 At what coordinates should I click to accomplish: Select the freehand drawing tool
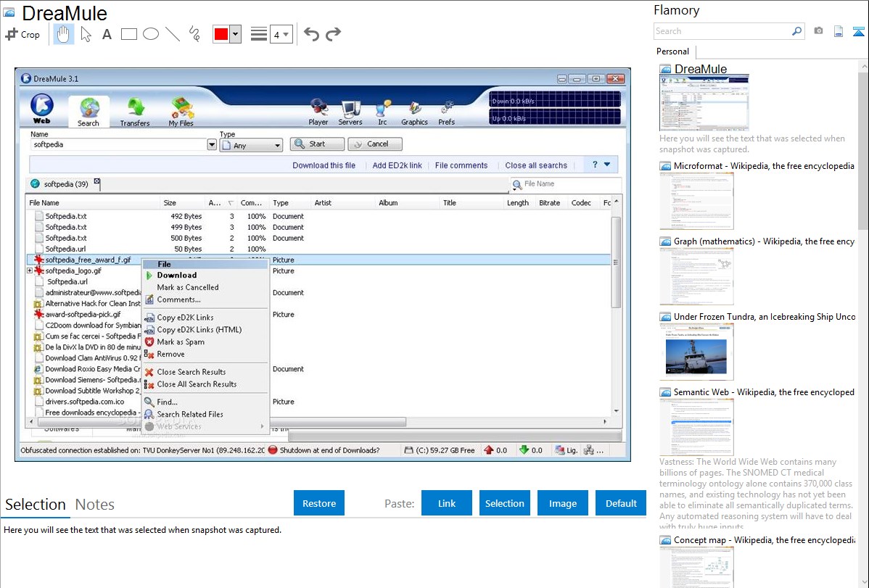pyautogui.click(x=194, y=34)
